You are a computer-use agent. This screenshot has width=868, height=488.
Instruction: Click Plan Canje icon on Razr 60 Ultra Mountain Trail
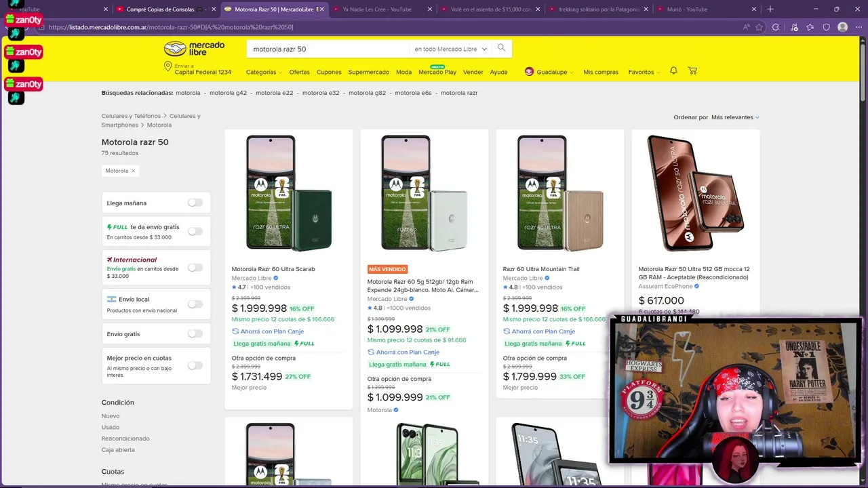point(507,331)
